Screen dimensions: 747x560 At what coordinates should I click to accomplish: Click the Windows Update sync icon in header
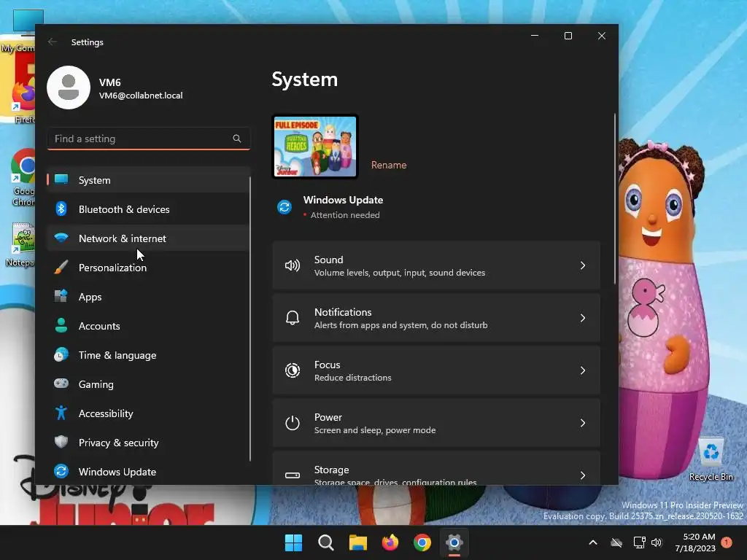click(x=285, y=207)
